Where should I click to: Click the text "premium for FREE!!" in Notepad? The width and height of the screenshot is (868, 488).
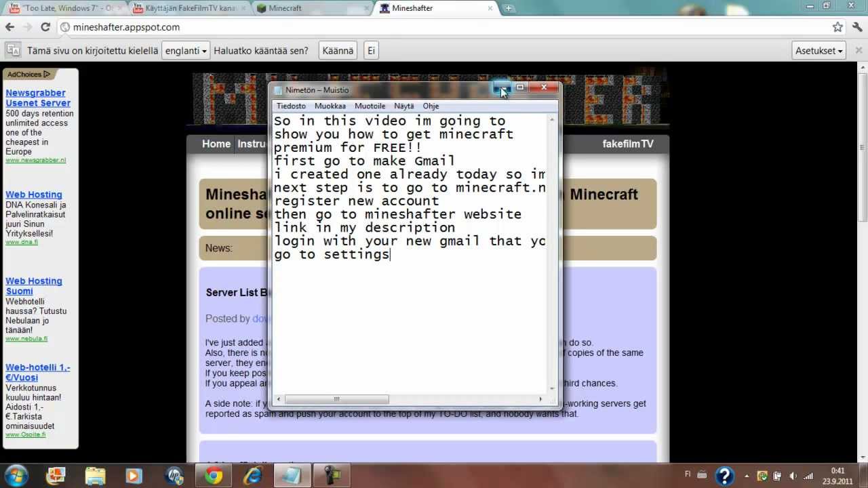point(348,147)
